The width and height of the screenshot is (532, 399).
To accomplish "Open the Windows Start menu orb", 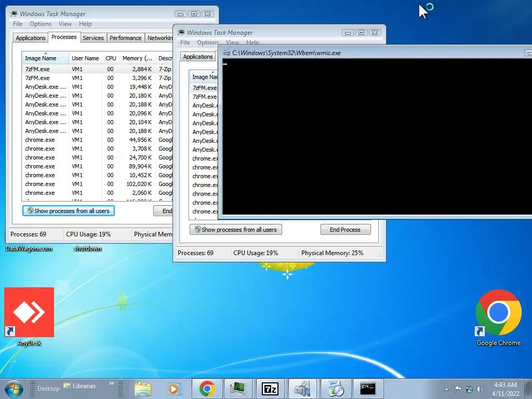I will pyautogui.click(x=14, y=389).
